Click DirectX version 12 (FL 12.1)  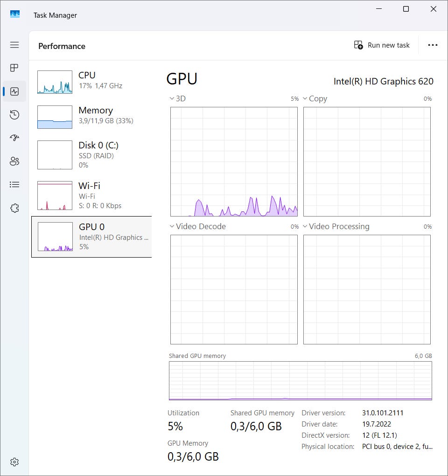(x=379, y=435)
